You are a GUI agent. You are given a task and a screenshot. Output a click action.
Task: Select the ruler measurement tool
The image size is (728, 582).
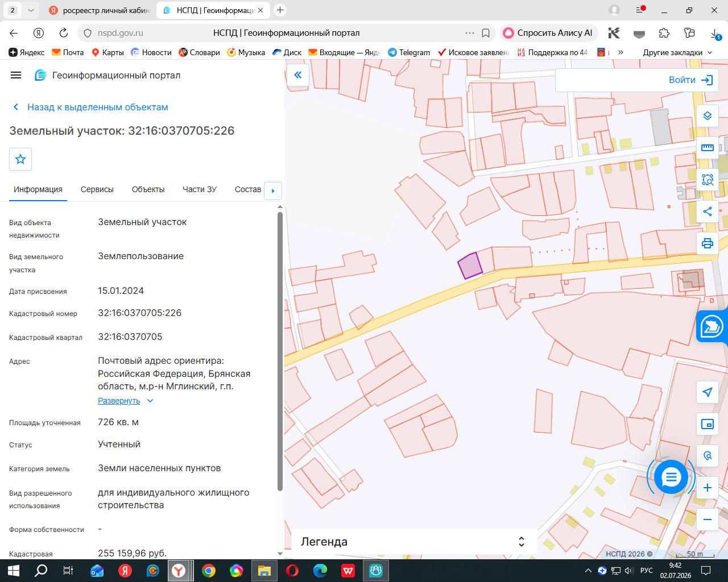(x=707, y=148)
